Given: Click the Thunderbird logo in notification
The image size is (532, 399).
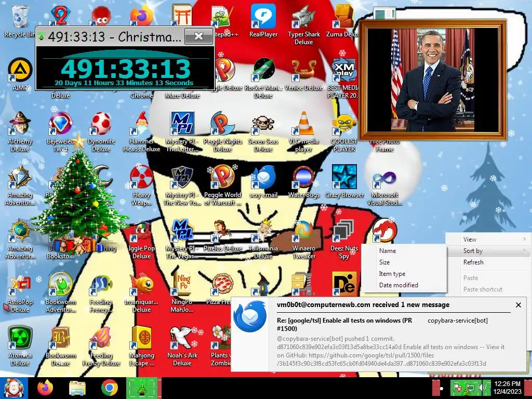Looking at the screenshot, I should 250,316.
